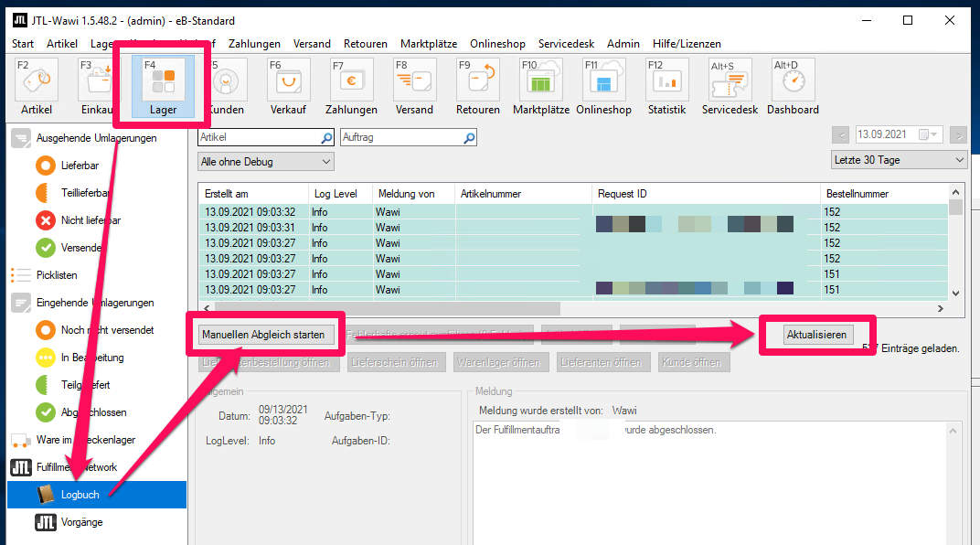Select the log row from 09:03:32
Screen dimensions: 980x545
point(573,212)
